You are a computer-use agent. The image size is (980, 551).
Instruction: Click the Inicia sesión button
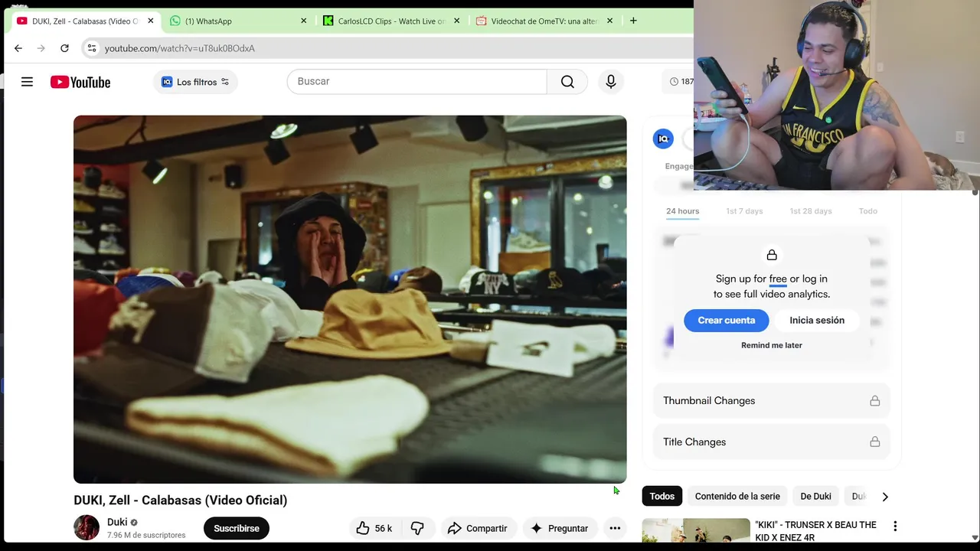tap(817, 320)
